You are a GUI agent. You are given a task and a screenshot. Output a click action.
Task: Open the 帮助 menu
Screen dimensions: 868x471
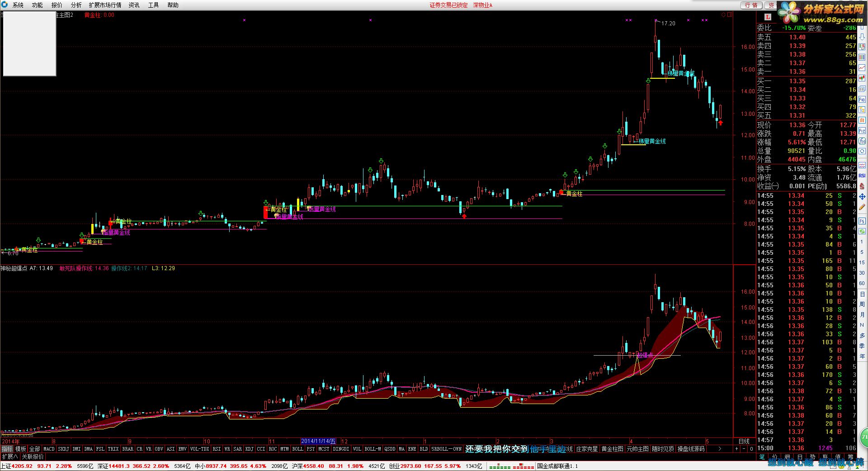point(173,5)
